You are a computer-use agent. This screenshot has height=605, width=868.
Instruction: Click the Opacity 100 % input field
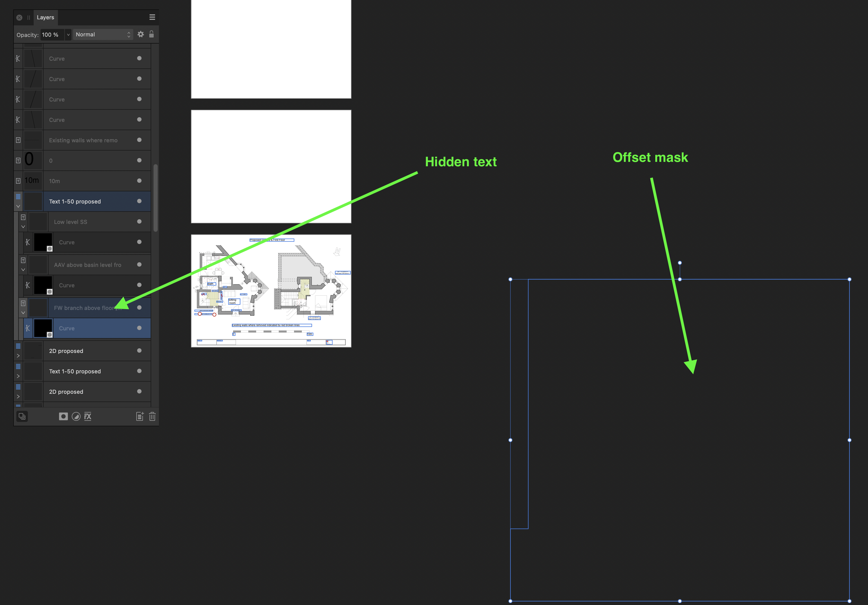[x=52, y=34]
